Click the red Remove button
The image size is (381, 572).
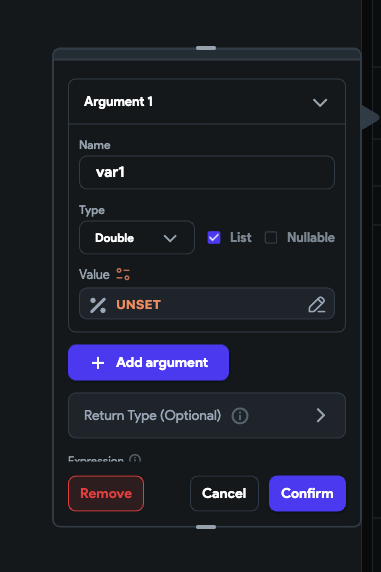tap(106, 493)
